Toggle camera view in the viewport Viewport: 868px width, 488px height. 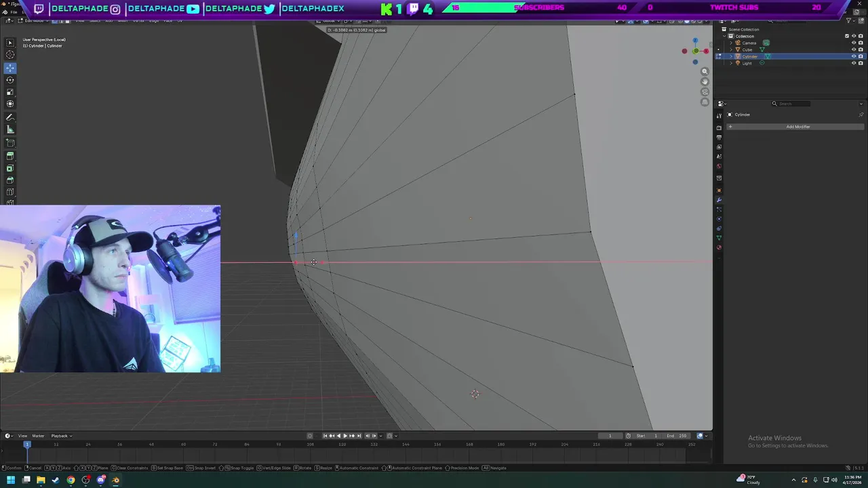coord(705,91)
